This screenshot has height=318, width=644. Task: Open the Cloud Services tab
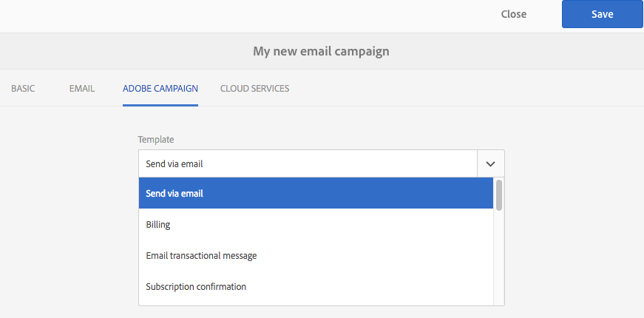pos(254,88)
